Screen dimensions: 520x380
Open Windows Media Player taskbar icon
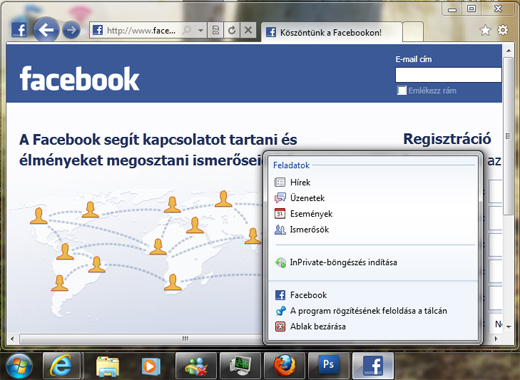[x=151, y=366]
